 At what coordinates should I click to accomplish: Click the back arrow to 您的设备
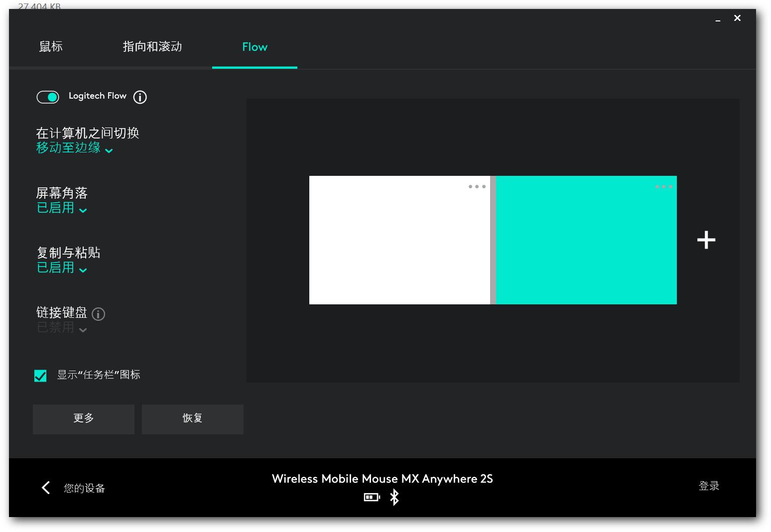tap(45, 488)
